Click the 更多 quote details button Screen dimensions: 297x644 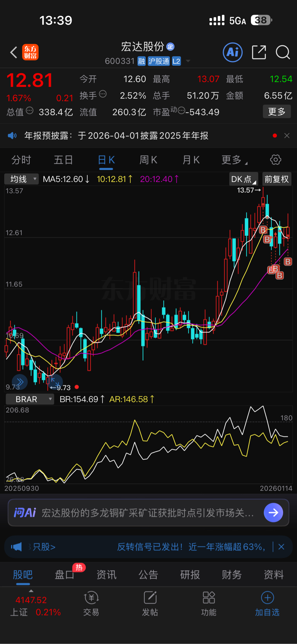(277, 112)
